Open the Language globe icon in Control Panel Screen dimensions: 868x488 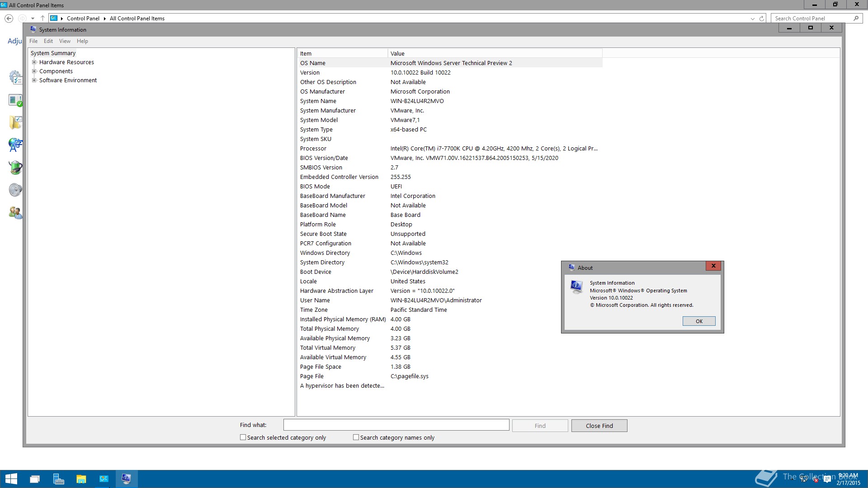pos(15,145)
